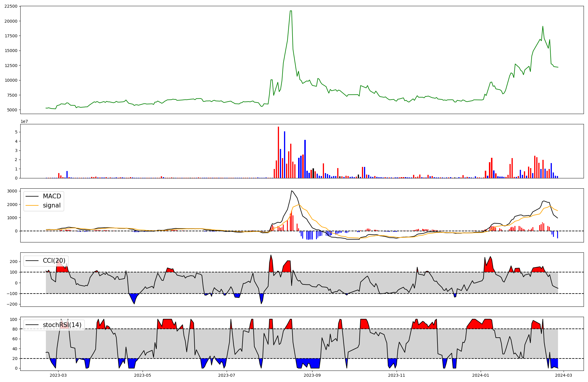
Task: Click the 2023-07 date tick label
Action: [227, 375]
